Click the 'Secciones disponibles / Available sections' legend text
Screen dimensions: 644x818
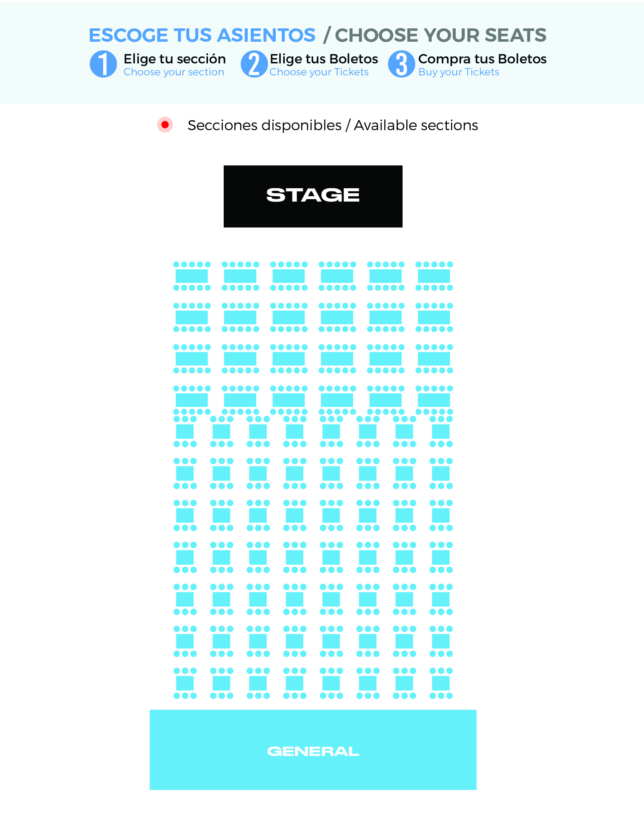(333, 125)
